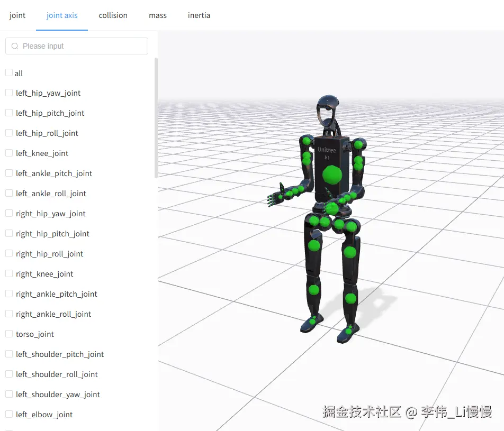
Task: Select the joint axis tab
Action: pyautogui.click(x=62, y=15)
